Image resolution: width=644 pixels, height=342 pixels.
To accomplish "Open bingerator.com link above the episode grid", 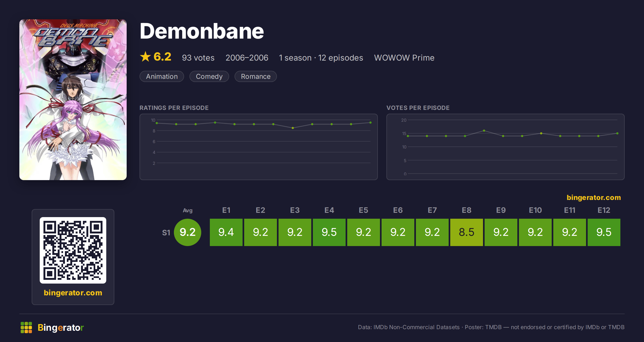I will (594, 198).
